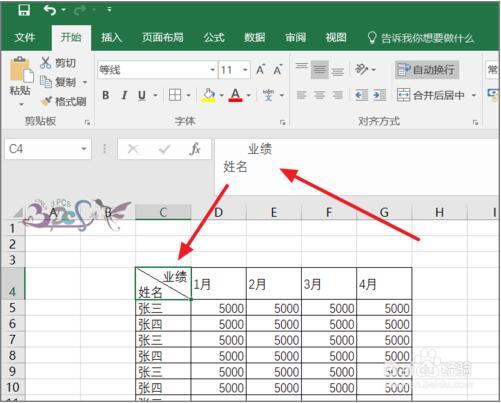Open the 公式 ribbon tab

point(214,38)
